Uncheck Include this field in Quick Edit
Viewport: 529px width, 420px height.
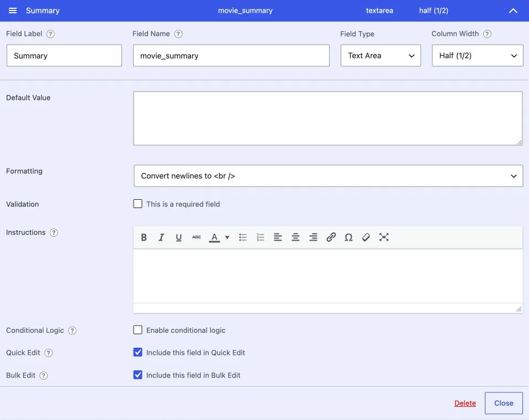point(137,352)
